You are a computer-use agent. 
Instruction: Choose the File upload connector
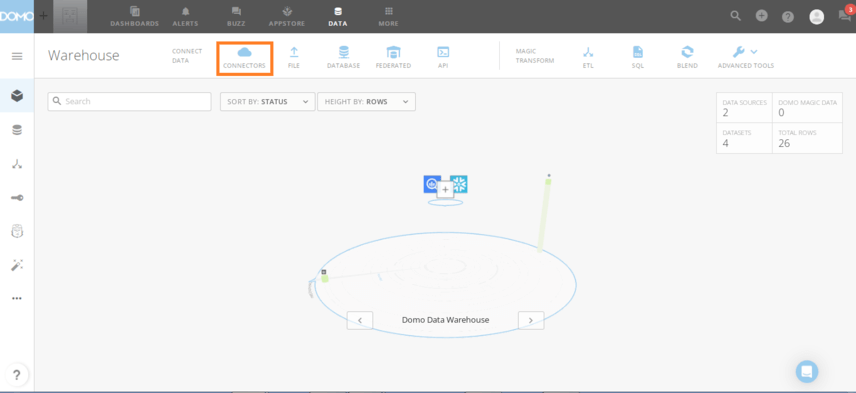pyautogui.click(x=294, y=58)
